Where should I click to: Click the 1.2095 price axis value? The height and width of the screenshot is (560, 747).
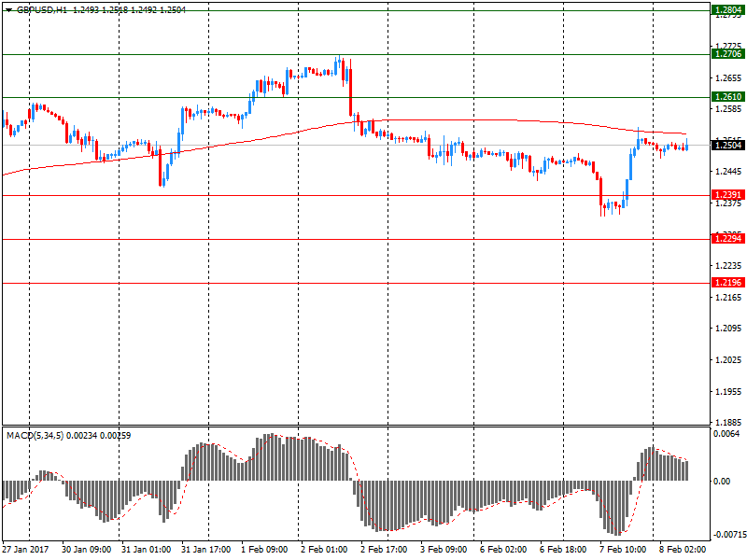pyautogui.click(x=729, y=329)
